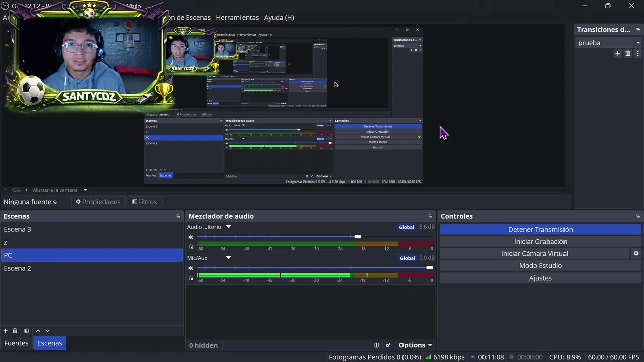Open the mixer Options dropdown
This screenshot has height=362, width=644.
pos(415,345)
